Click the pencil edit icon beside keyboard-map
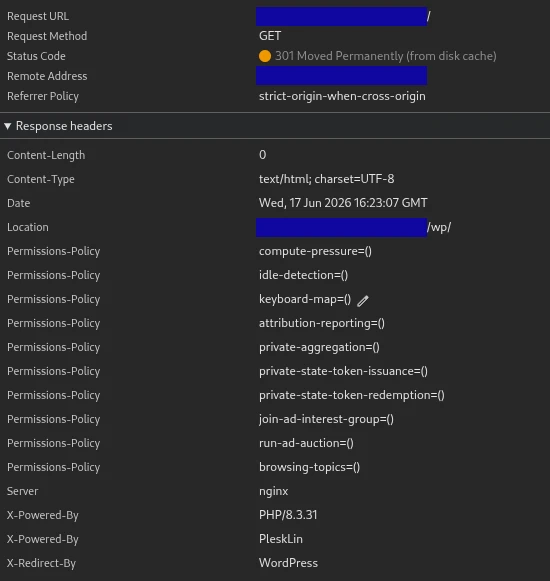The image size is (550, 581). (363, 301)
